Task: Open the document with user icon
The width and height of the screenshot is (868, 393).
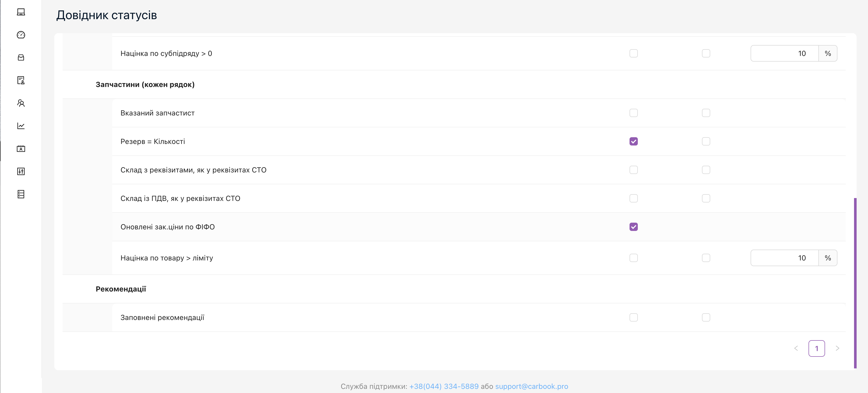Action: 21,80
